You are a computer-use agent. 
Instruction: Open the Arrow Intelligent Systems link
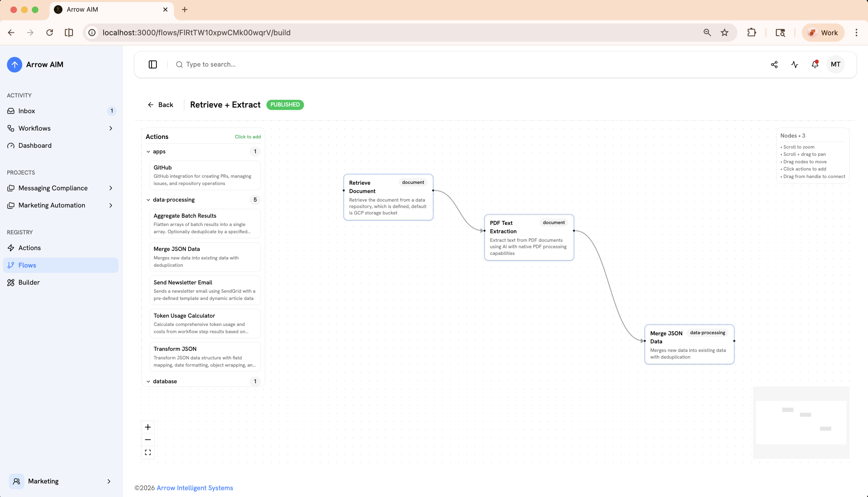[194, 488]
